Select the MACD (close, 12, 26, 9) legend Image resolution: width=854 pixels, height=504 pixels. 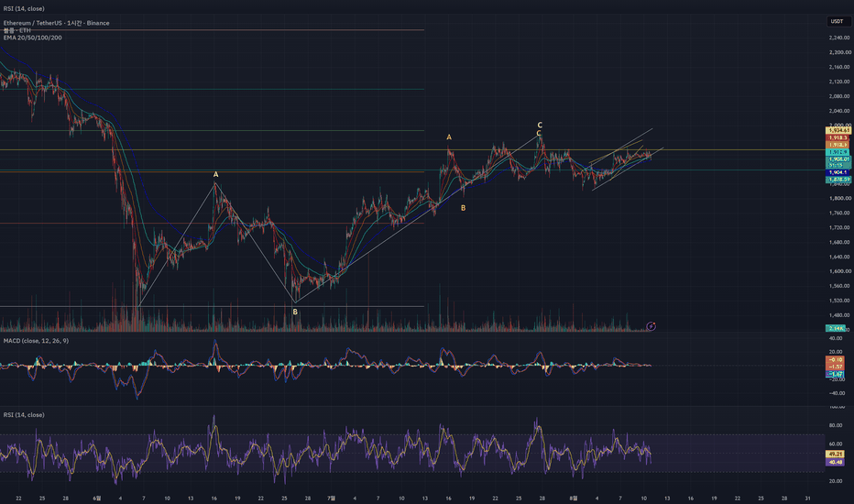pos(36,341)
